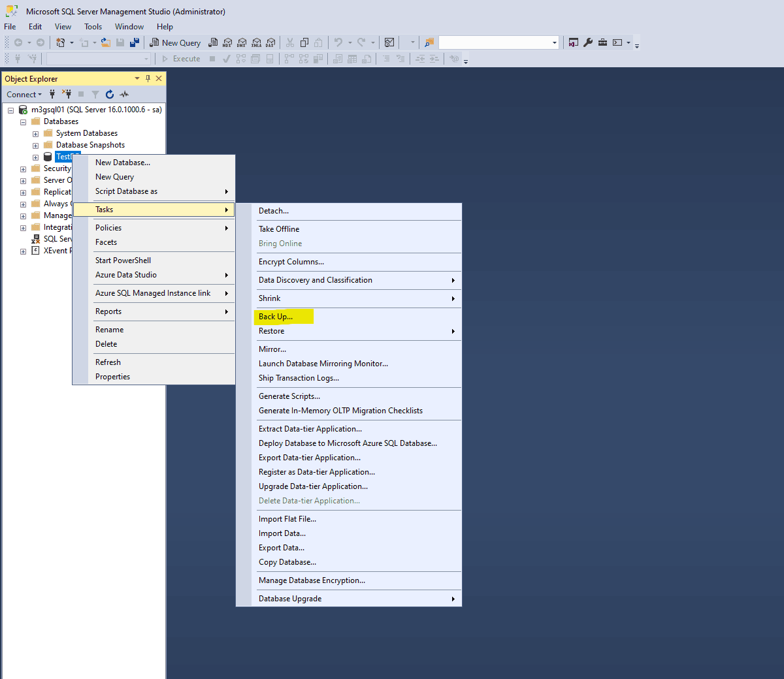Expand the XEvent Profiler node
784x679 pixels.
point(23,251)
